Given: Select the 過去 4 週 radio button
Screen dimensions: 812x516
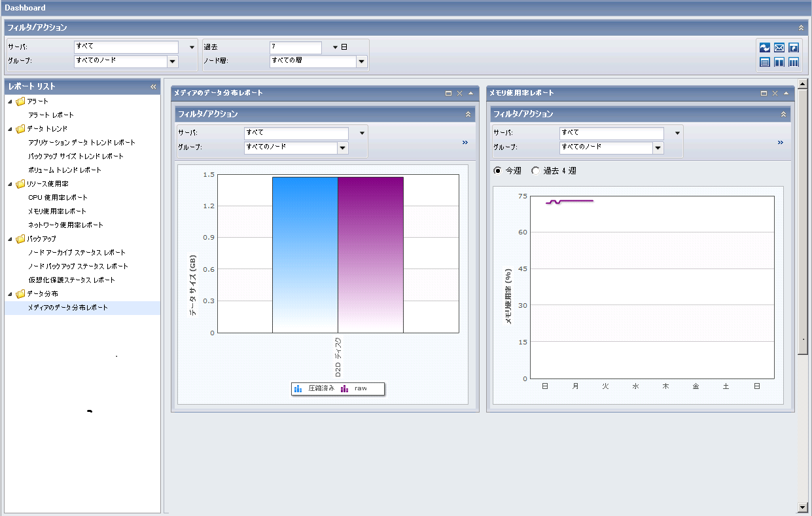Looking at the screenshot, I should click(x=535, y=171).
